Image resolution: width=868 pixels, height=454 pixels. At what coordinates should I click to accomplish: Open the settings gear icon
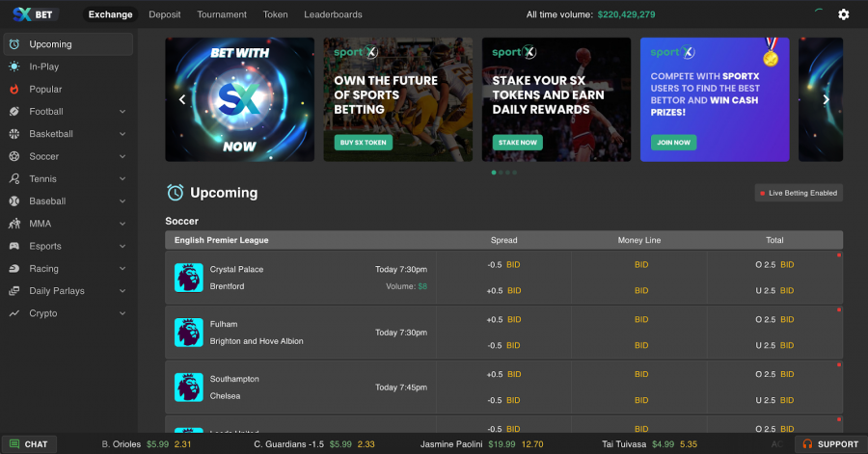click(x=843, y=14)
